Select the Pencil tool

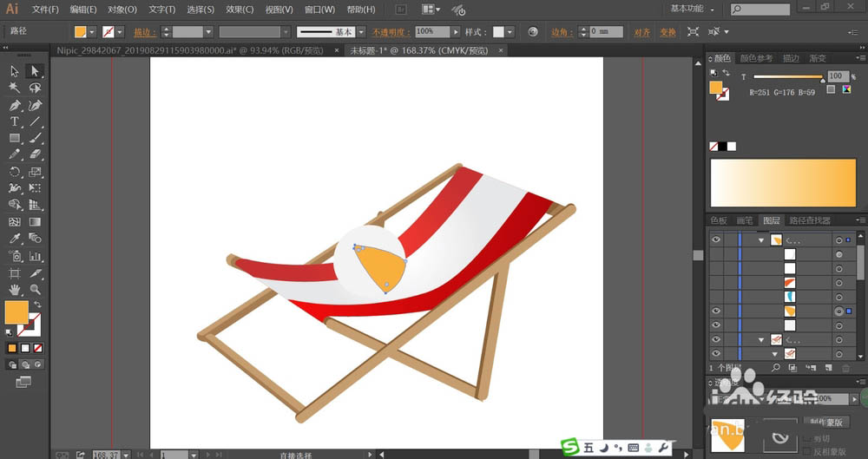pos(15,155)
